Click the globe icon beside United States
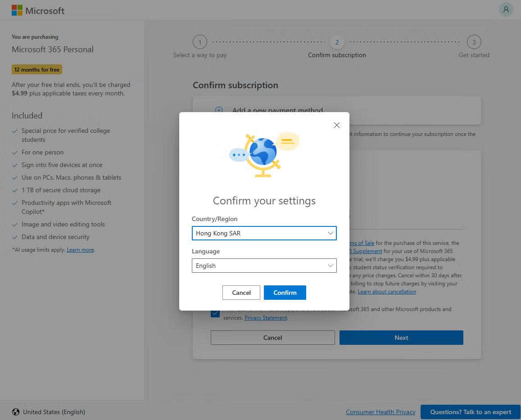The width and height of the screenshot is (521, 420). point(16,412)
